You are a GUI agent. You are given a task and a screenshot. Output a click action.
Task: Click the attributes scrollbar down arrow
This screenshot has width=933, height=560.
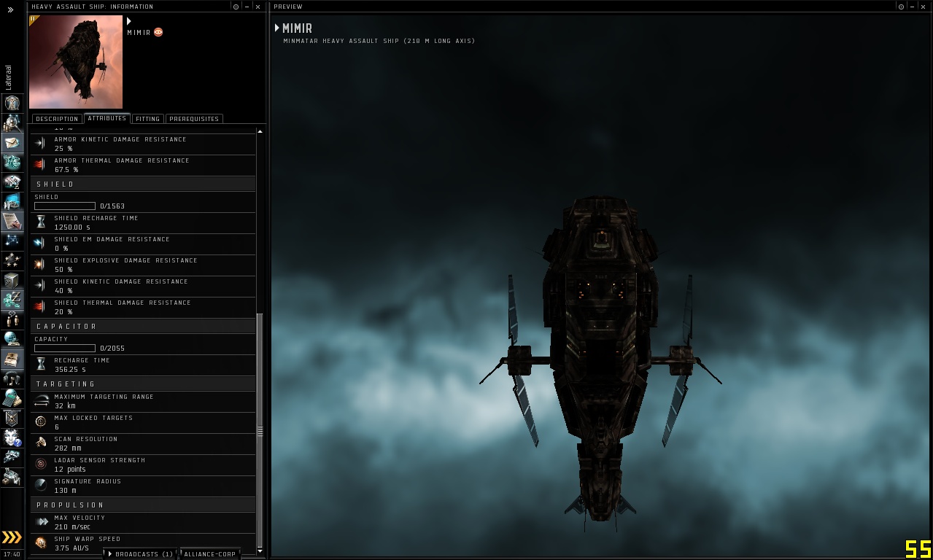point(260,551)
